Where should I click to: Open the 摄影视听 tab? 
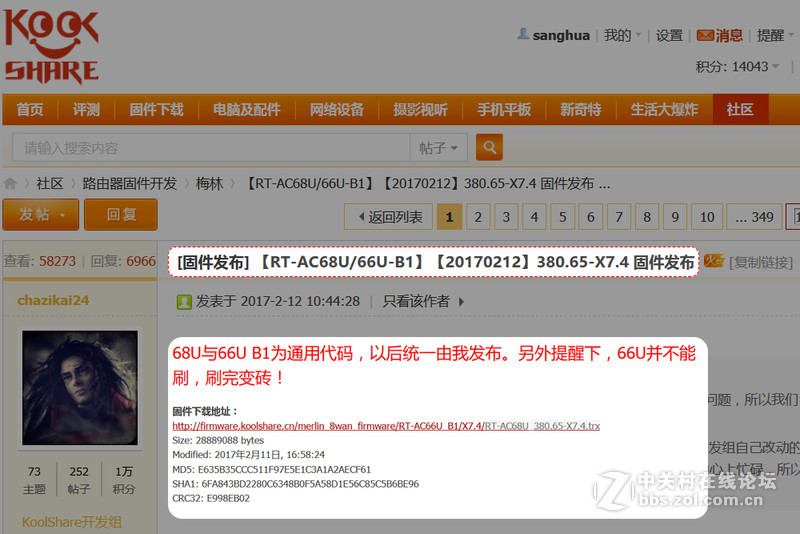point(420,109)
